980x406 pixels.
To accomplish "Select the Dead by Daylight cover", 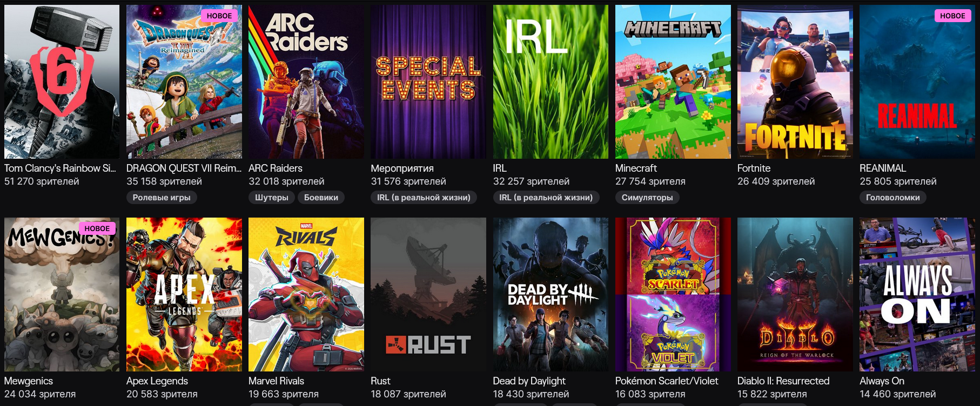I will [551, 294].
